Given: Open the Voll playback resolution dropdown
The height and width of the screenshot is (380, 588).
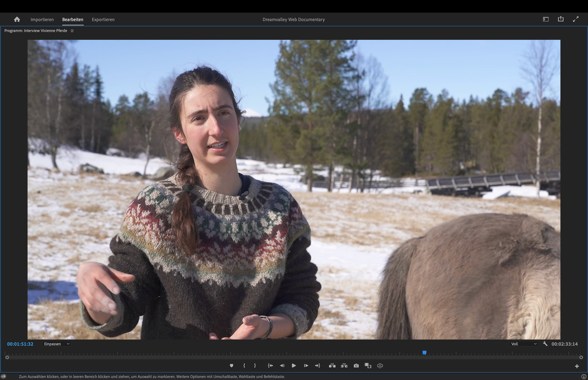Looking at the screenshot, I should click(x=524, y=344).
